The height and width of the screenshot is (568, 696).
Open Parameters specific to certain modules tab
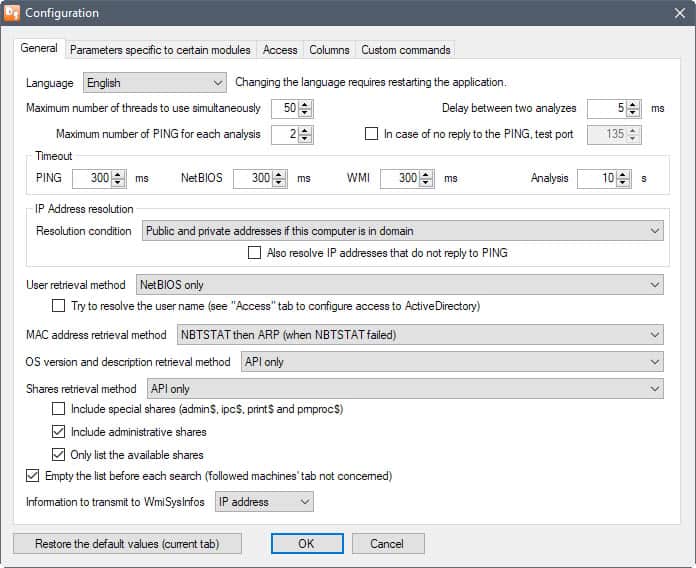click(160, 50)
